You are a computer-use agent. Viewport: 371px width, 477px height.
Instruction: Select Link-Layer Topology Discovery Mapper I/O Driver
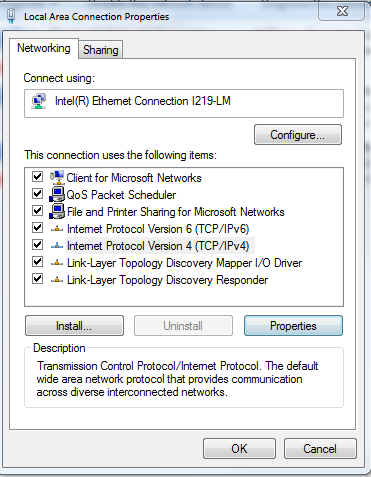pyautogui.click(x=184, y=263)
